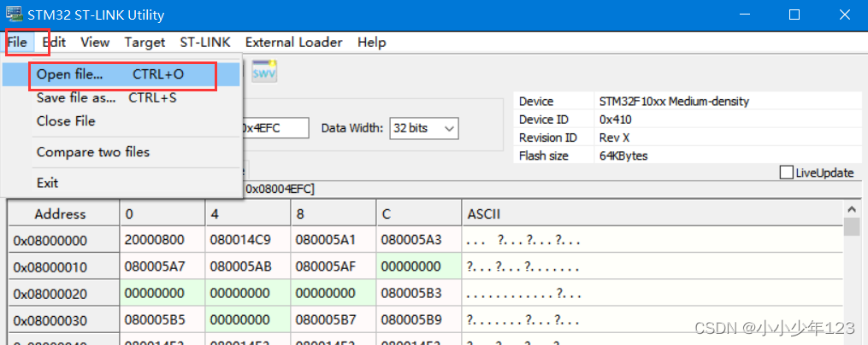The width and height of the screenshot is (868, 345).
Task: Open the External Loader menu
Action: coord(293,42)
